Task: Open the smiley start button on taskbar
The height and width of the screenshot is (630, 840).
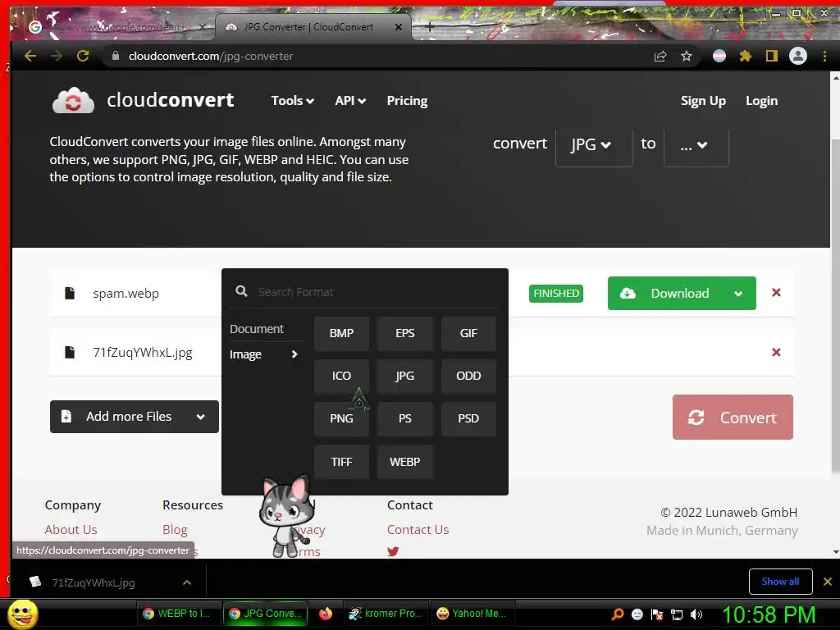Action: coord(22,614)
